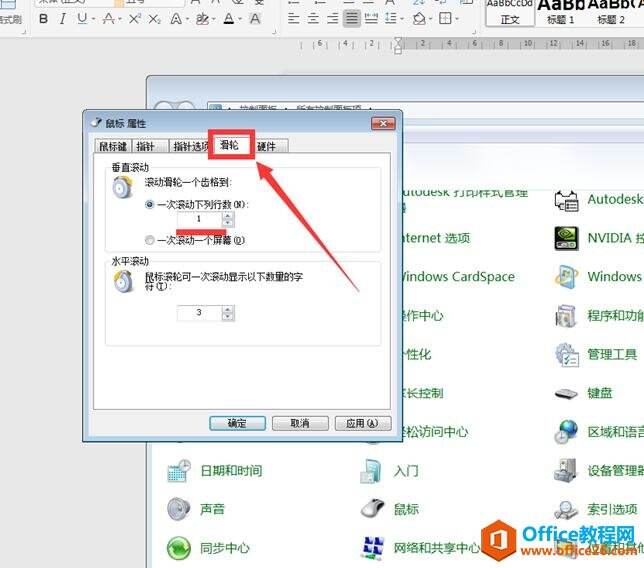Click the text effects A icon
Viewport: 644px width, 568px height.
click(x=176, y=19)
